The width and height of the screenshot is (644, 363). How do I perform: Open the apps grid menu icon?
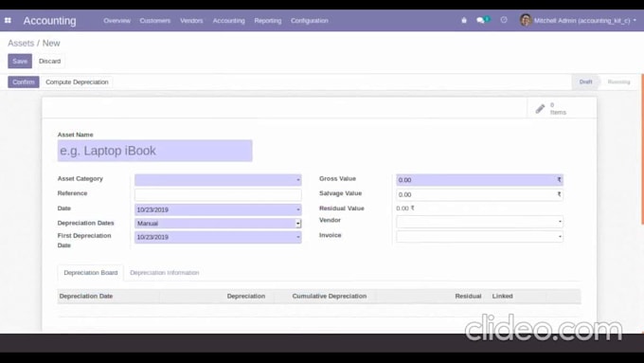pos(8,20)
